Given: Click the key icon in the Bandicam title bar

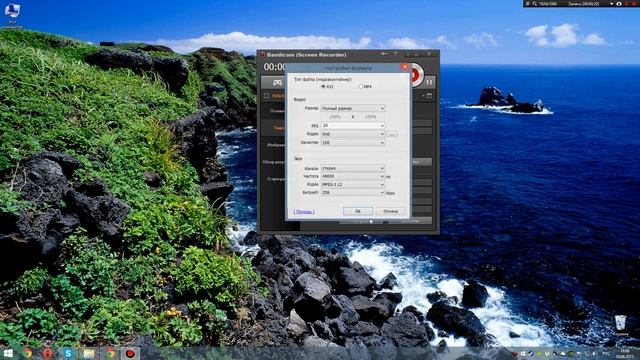Looking at the screenshot, I should 384,54.
